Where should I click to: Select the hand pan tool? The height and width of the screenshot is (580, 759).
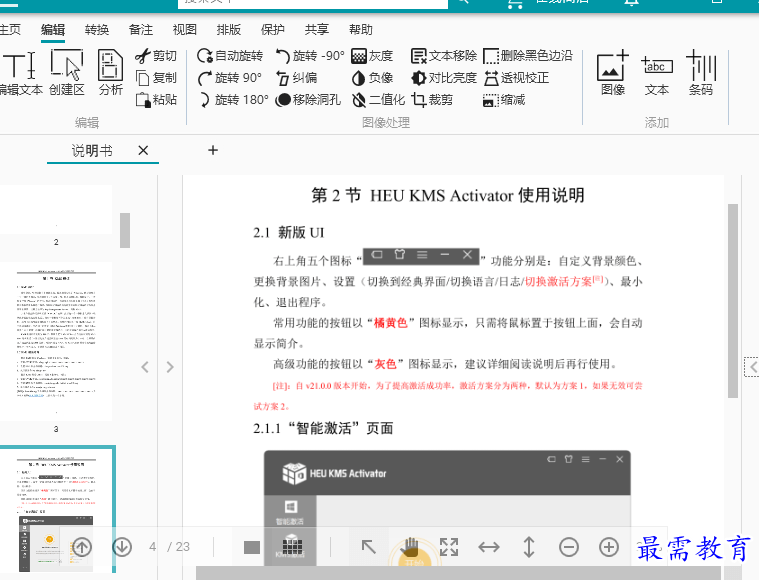410,547
